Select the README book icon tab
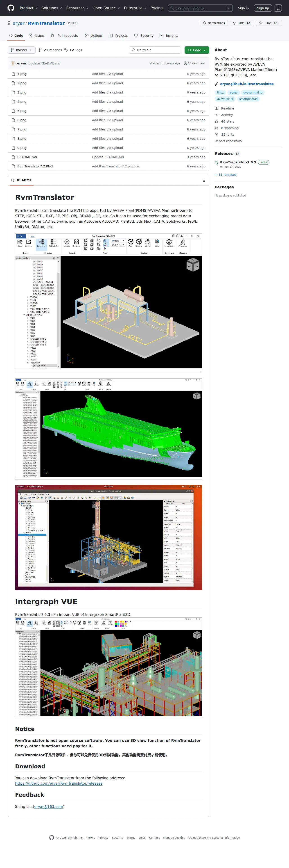This screenshot has height=868, width=289. tap(22, 180)
